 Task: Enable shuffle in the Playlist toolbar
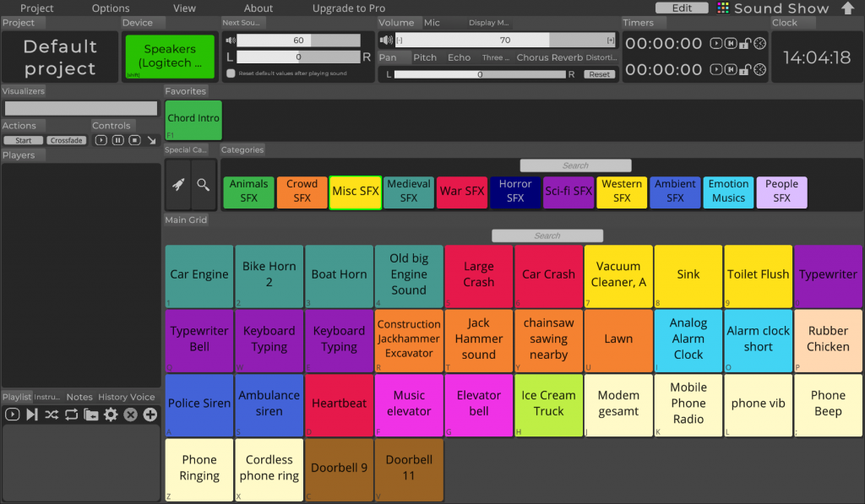pos(51,415)
